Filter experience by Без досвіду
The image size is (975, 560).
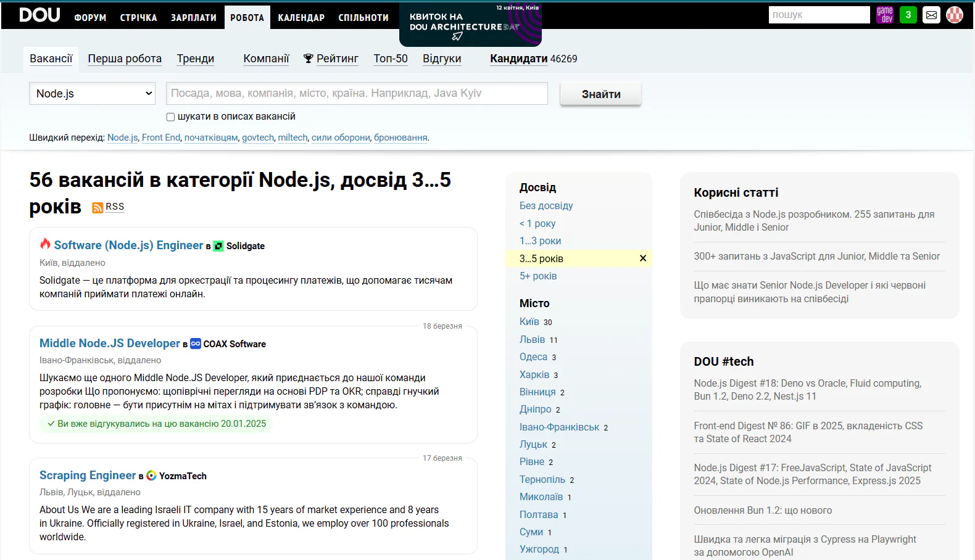tap(546, 206)
